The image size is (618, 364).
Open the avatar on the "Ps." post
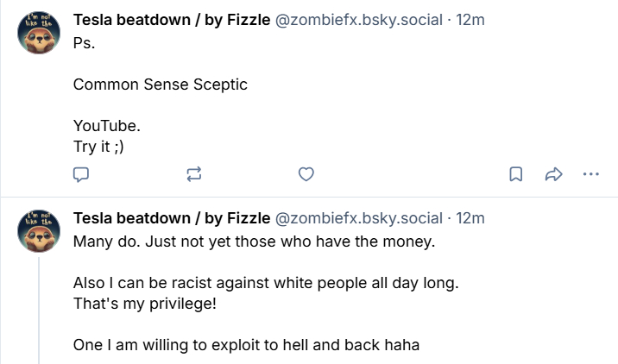(39, 35)
